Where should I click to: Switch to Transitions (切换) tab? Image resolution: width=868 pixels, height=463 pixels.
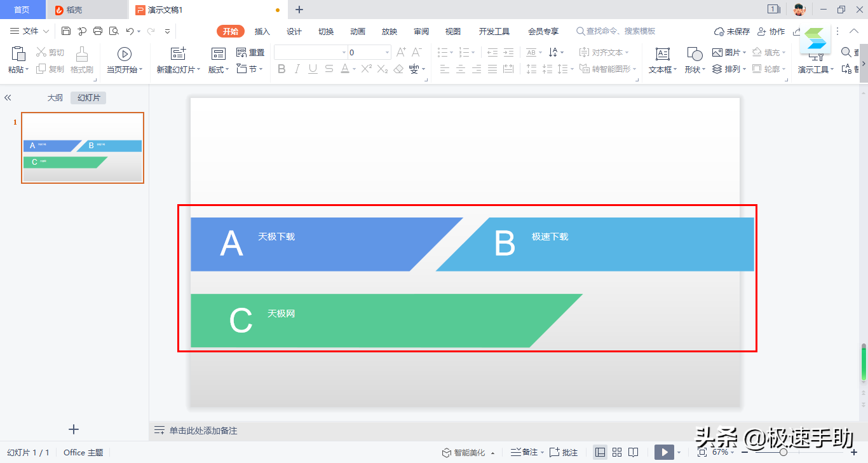[x=326, y=31]
